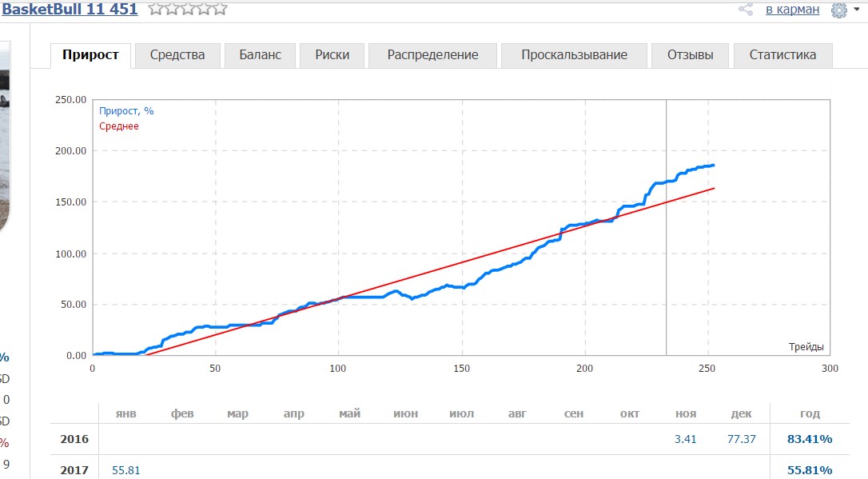This screenshot has width=868, height=479.
Task: Open the BasketBull 11 451 title link
Action: coord(70,9)
